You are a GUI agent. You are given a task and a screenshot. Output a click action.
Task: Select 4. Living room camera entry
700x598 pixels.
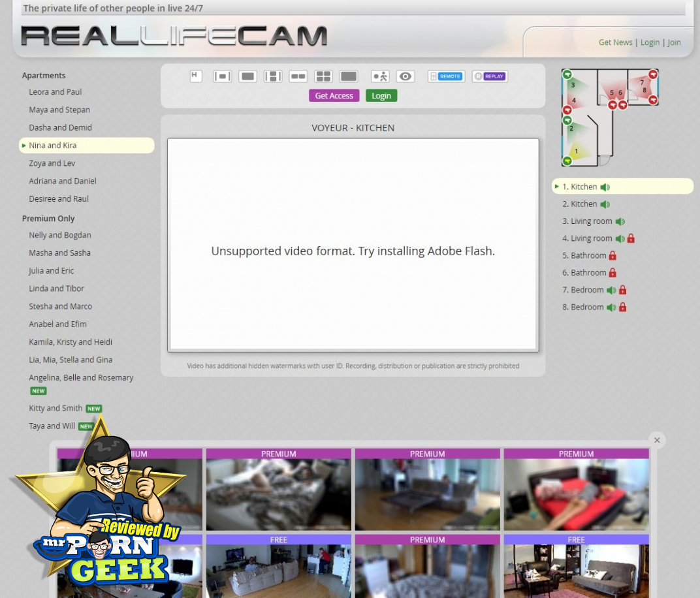[587, 238]
